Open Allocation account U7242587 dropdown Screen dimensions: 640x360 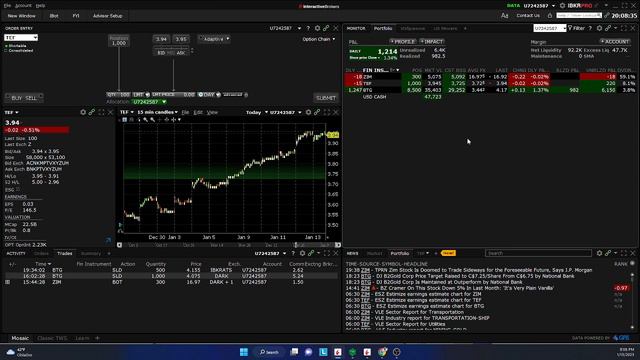(149, 102)
